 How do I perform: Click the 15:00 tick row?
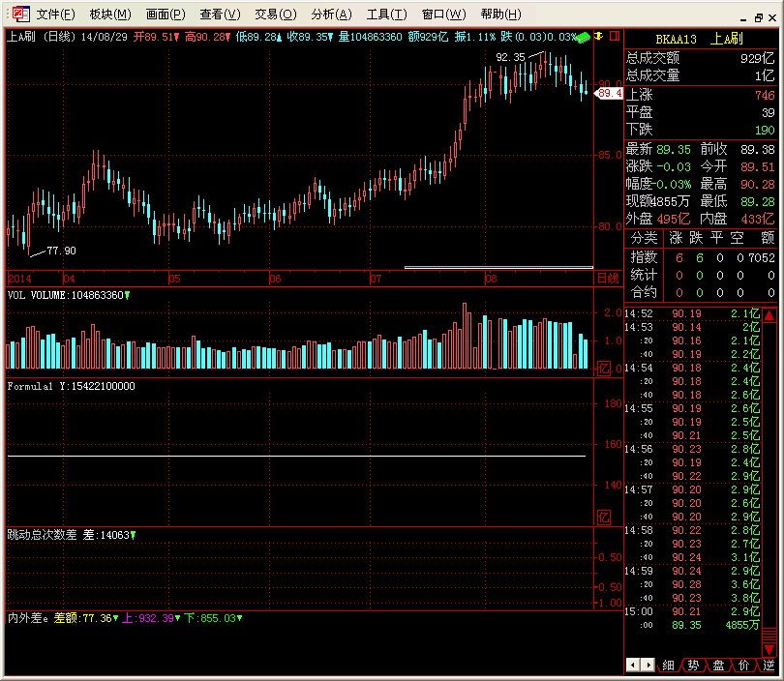pos(692,611)
